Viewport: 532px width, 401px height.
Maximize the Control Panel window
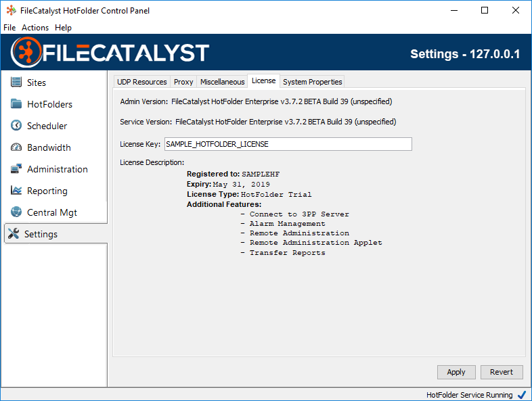point(485,11)
